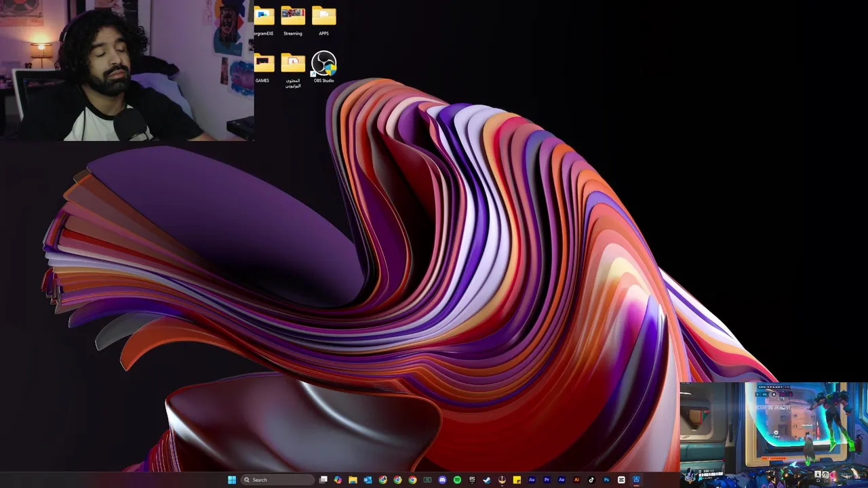The width and height of the screenshot is (868, 488).
Task: Open File Explorer from the taskbar
Action: [353, 480]
